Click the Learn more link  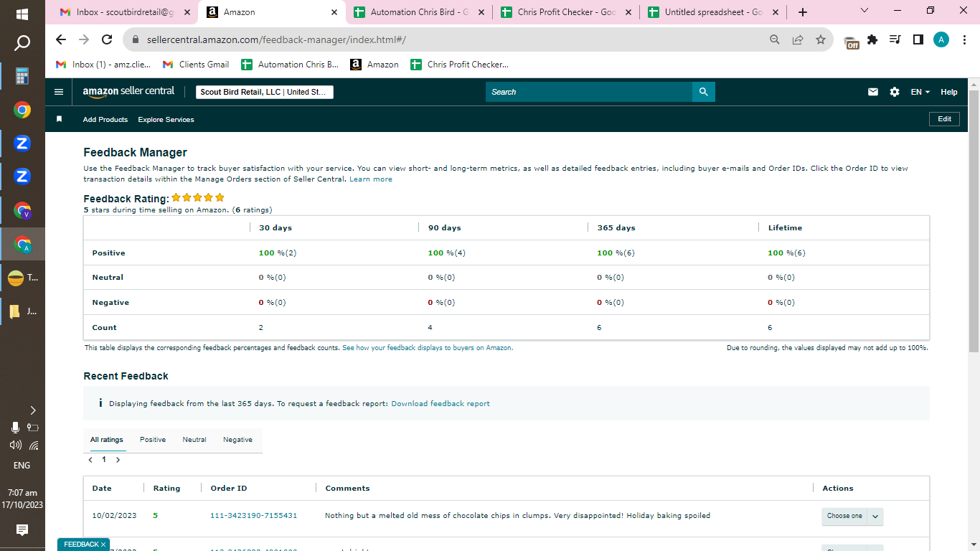click(371, 179)
